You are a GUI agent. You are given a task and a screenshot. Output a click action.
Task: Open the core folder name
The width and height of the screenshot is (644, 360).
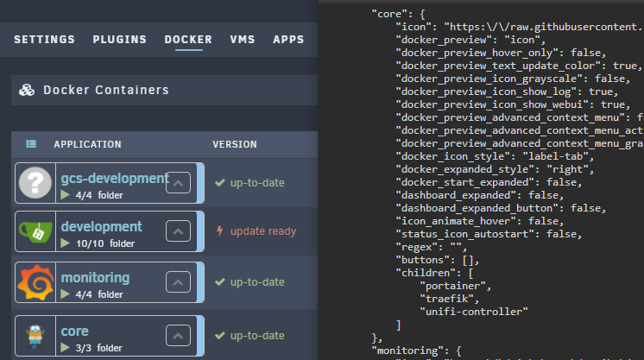click(75, 331)
